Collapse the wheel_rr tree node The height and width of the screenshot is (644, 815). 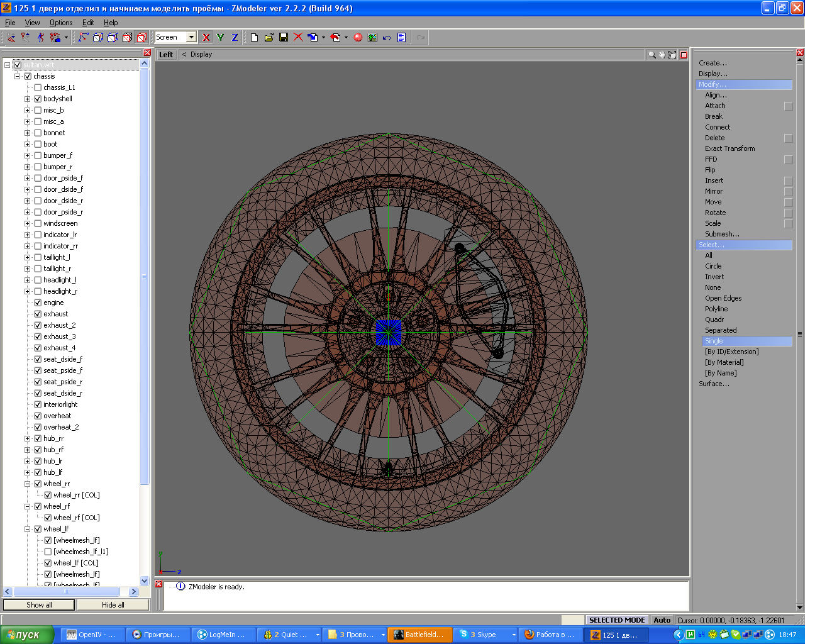[28, 484]
